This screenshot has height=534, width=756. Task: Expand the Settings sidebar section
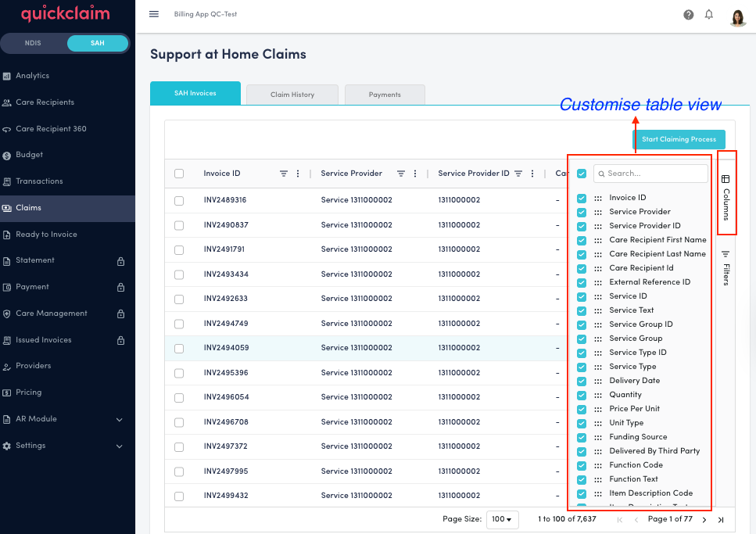67,446
